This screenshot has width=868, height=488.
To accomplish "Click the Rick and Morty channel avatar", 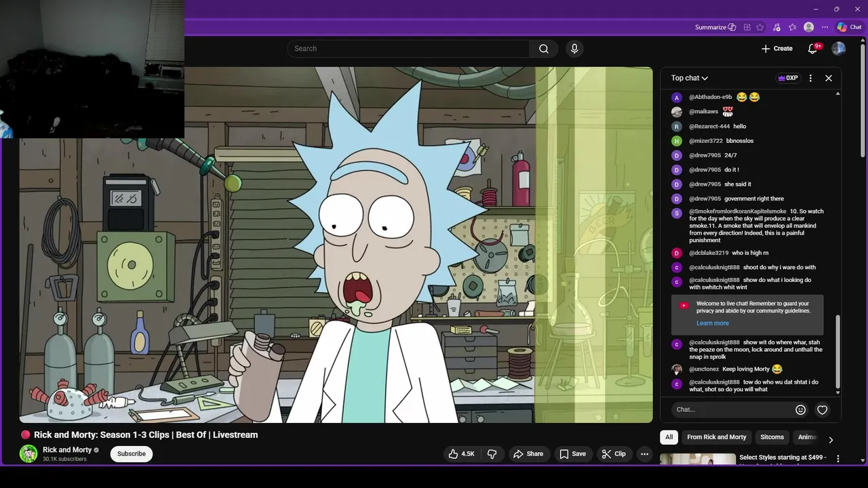I will (28, 453).
